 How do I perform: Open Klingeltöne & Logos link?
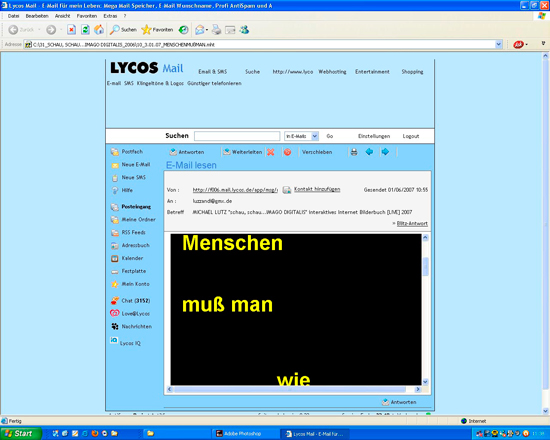point(160,83)
